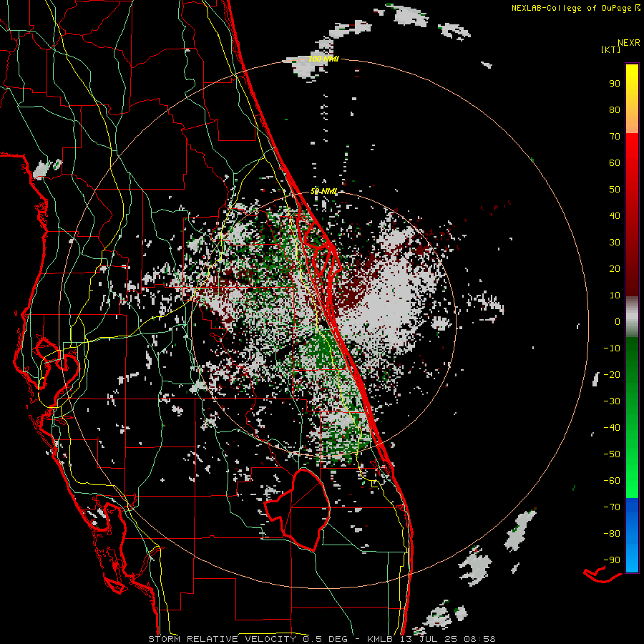Click the -90 scale value
The image size is (644, 644).
tap(612, 560)
